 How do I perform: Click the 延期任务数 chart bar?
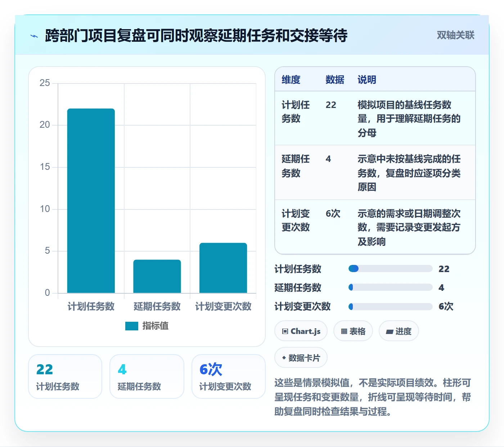(x=157, y=276)
